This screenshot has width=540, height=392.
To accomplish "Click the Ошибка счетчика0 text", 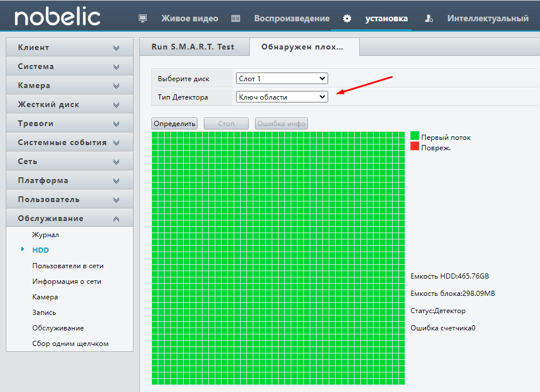I will pos(443,328).
